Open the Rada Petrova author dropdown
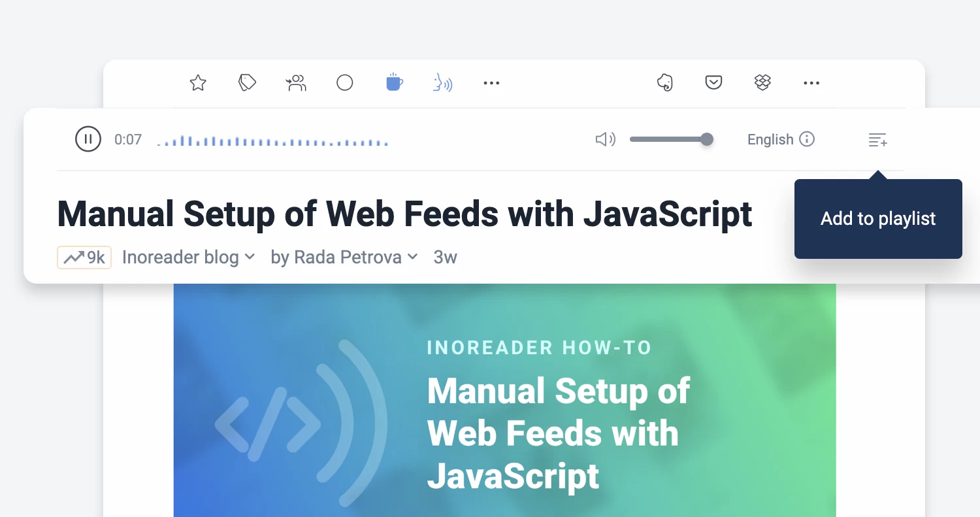Viewport: 980px width, 517px height. tap(344, 257)
